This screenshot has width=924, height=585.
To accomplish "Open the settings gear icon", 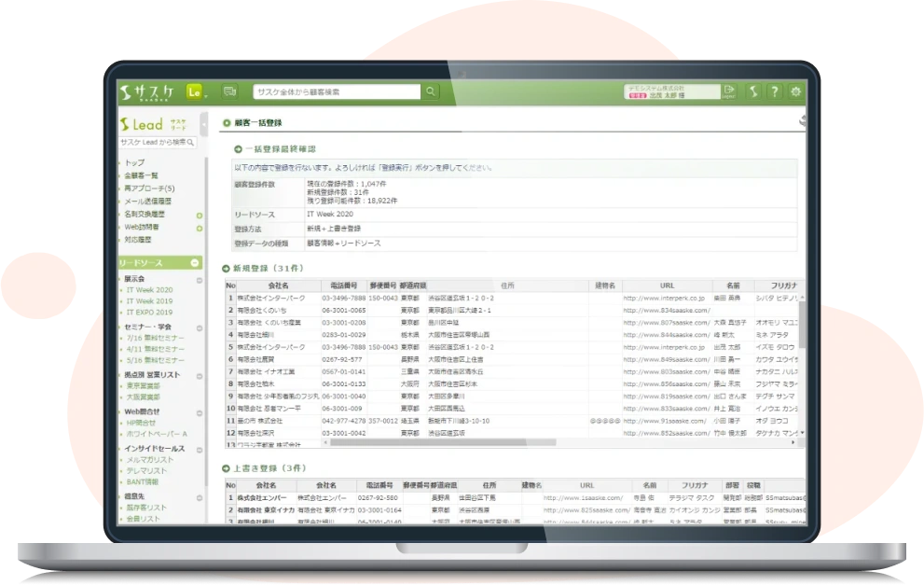I will 795,91.
